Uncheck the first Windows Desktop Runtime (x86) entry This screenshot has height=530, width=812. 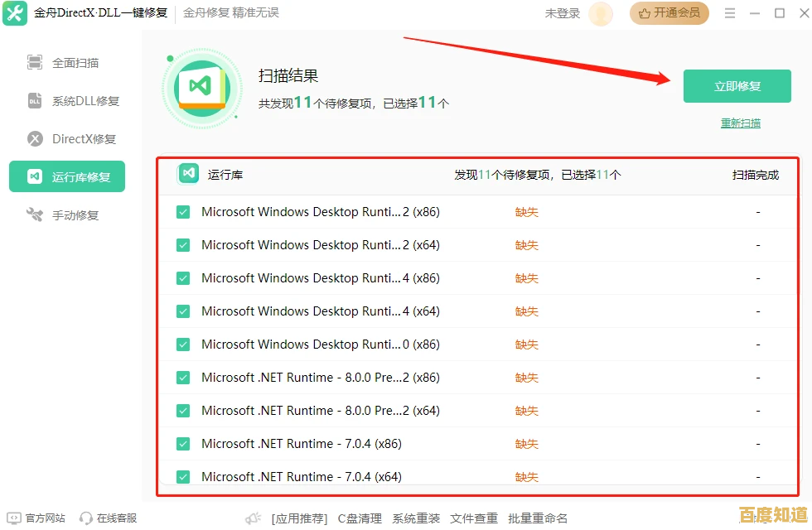tap(182, 211)
